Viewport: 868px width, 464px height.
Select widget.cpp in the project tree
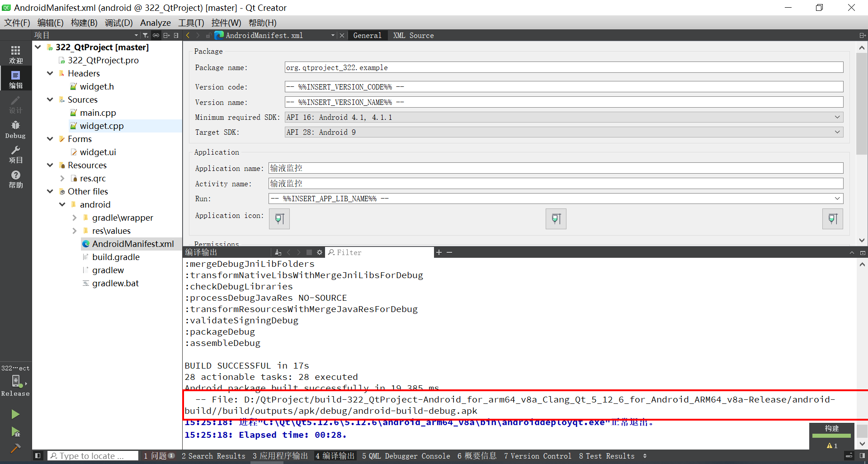[x=101, y=126]
